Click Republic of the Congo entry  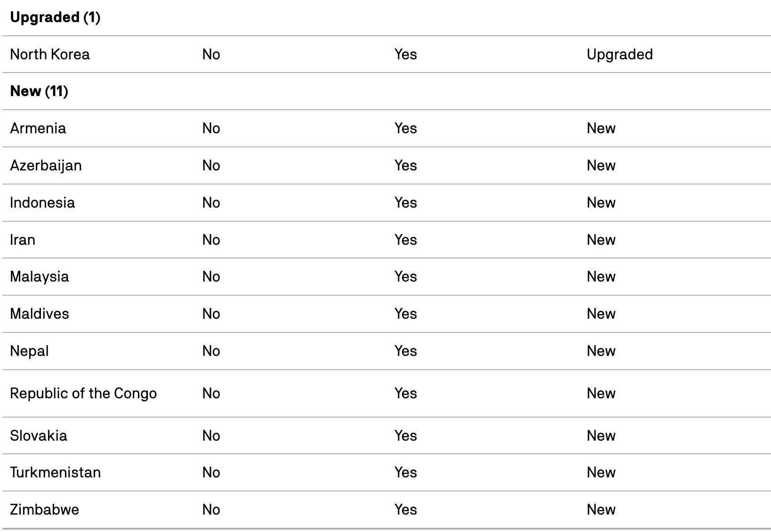pyautogui.click(x=83, y=394)
